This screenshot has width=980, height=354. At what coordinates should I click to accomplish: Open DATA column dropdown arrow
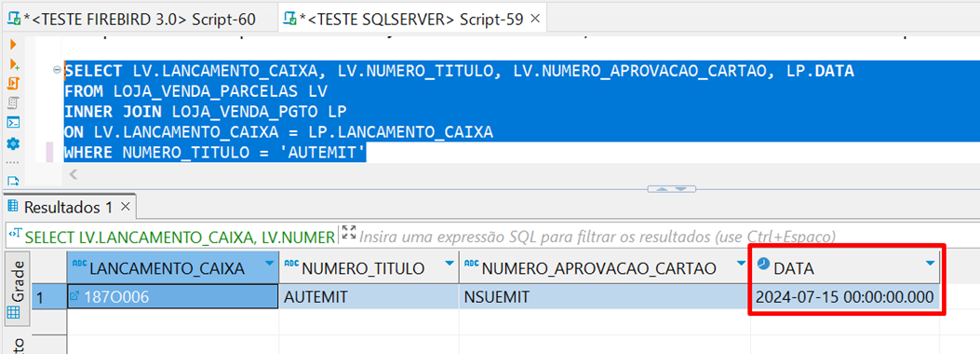coord(930,264)
